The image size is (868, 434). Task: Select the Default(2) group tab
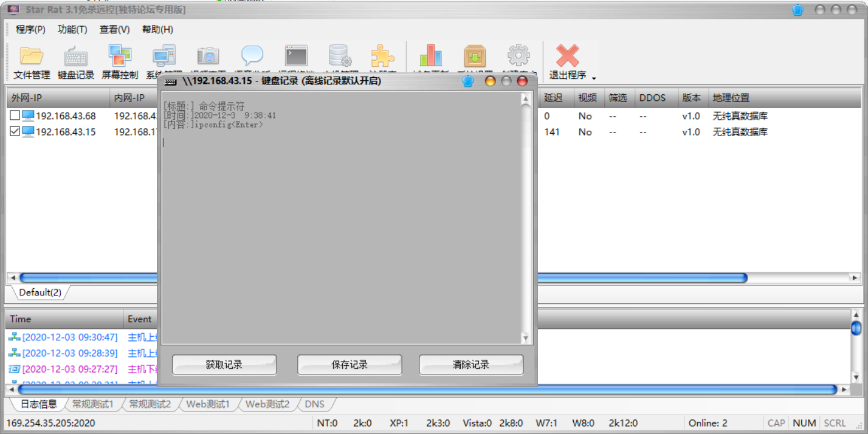[40, 292]
